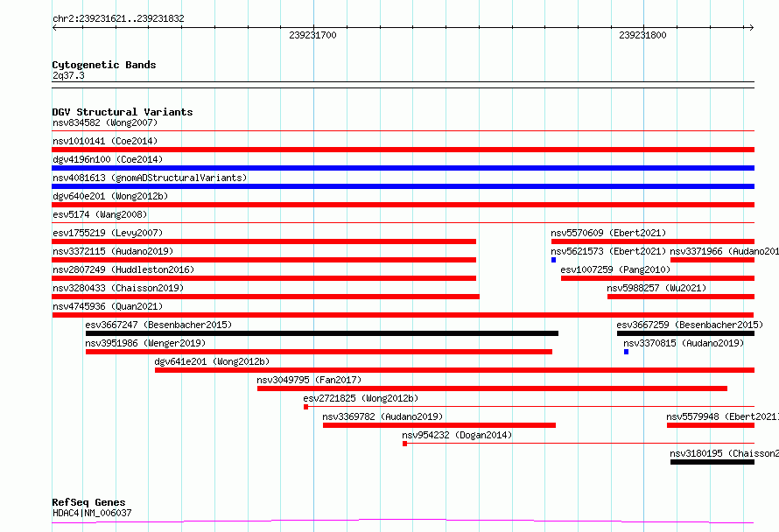
Task: Click the left arrow on the ruler
Action: 54,28
